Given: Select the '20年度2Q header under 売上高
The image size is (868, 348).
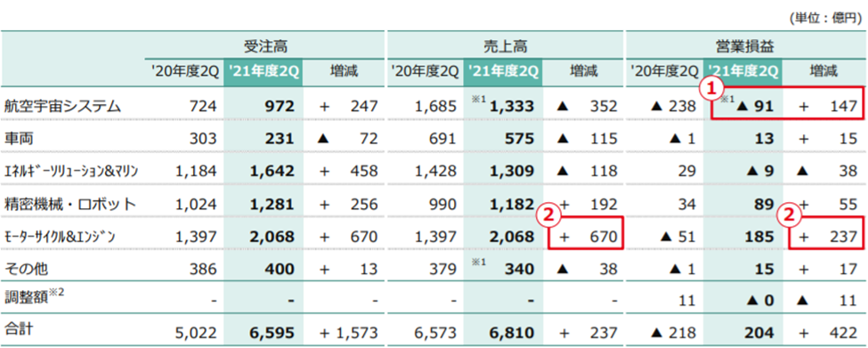Looking at the screenshot, I should [x=425, y=71].
